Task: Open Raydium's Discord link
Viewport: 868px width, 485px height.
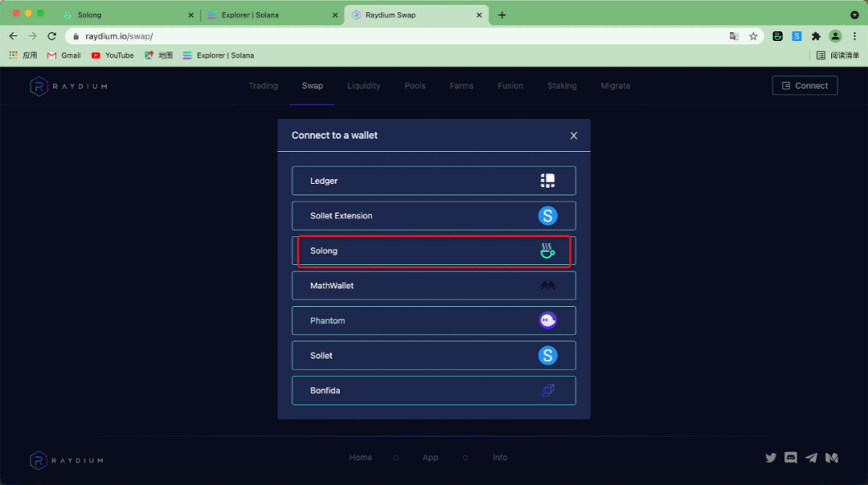Action: 791,458
